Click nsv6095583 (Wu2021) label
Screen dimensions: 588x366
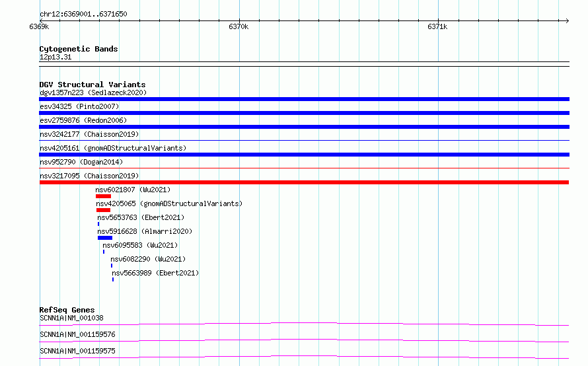(x=140, y=245)
